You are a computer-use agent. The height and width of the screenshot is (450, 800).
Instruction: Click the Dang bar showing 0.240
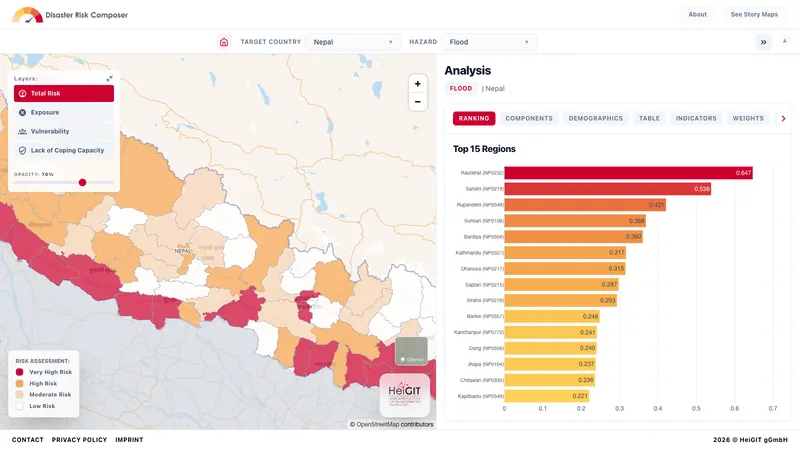click(x=551, y=348)
